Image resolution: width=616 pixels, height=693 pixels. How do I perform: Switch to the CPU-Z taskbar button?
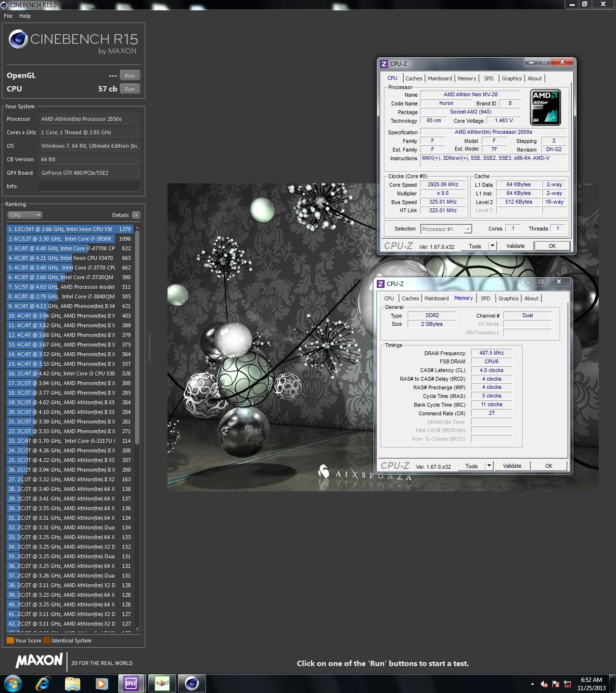[x=131, y=683]
